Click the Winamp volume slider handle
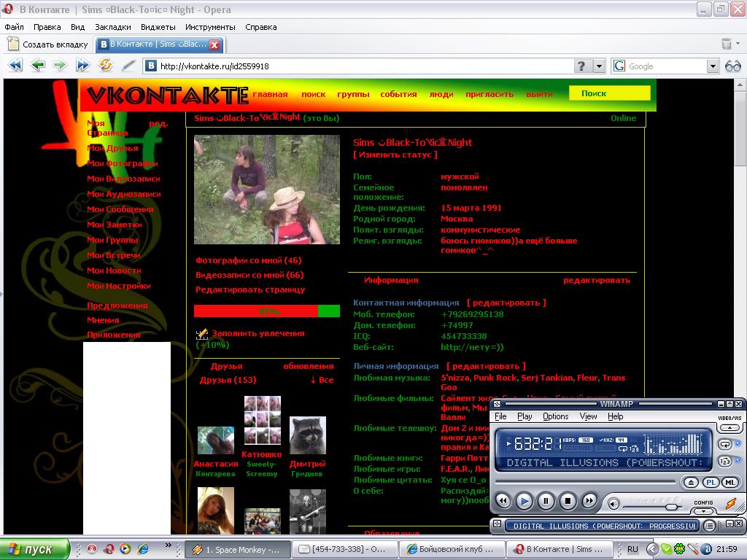 coord(672,506)
